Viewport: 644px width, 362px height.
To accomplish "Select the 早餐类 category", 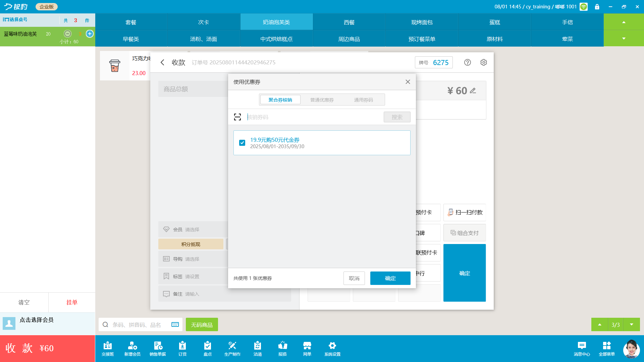I will [131, 39].
